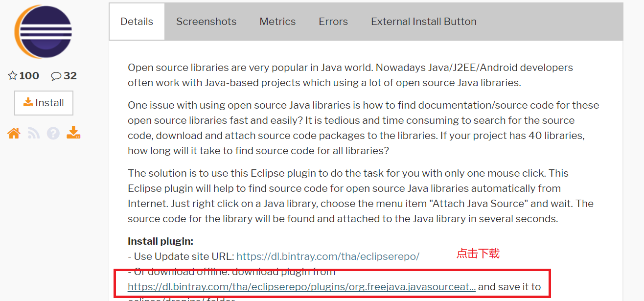
Task: Return to the Details tab
Action: pos(137,21)
